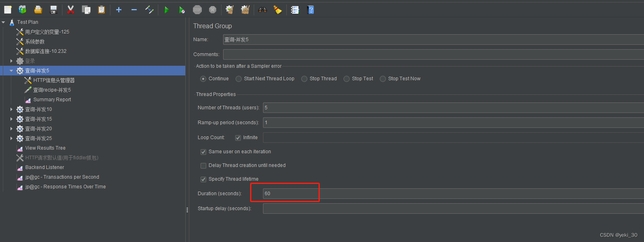Expand the 查询-并发15 thread group
This screenshot has height=242, width=644.
point(11,119)
